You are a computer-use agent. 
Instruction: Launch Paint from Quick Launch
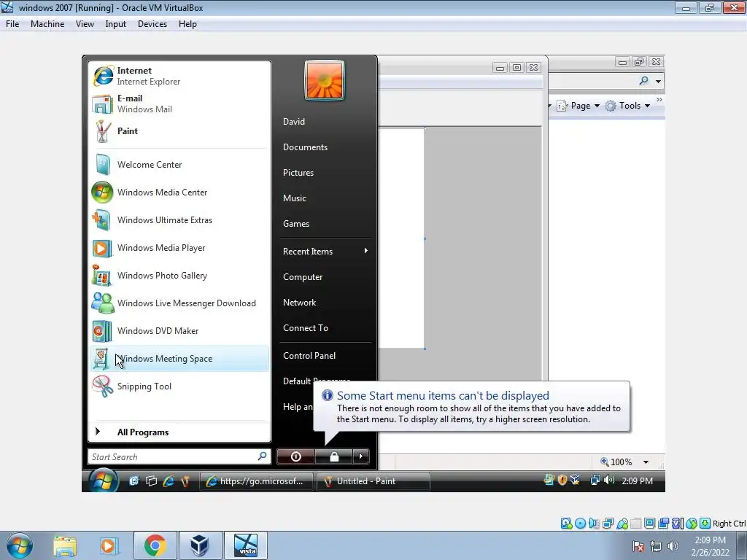[185, 481]
